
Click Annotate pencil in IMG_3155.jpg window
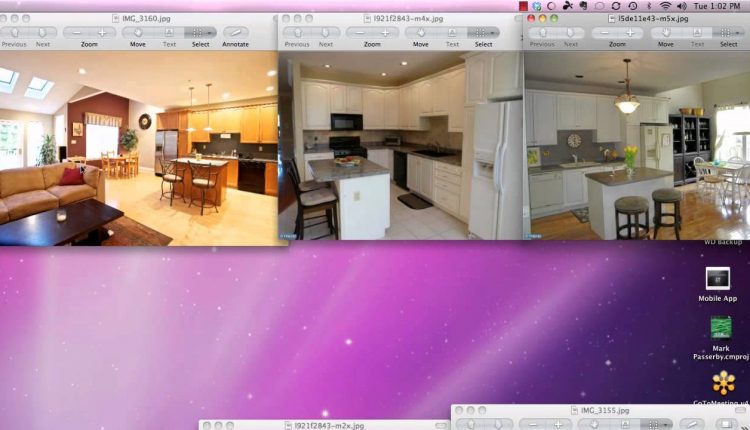pos(692,424)
